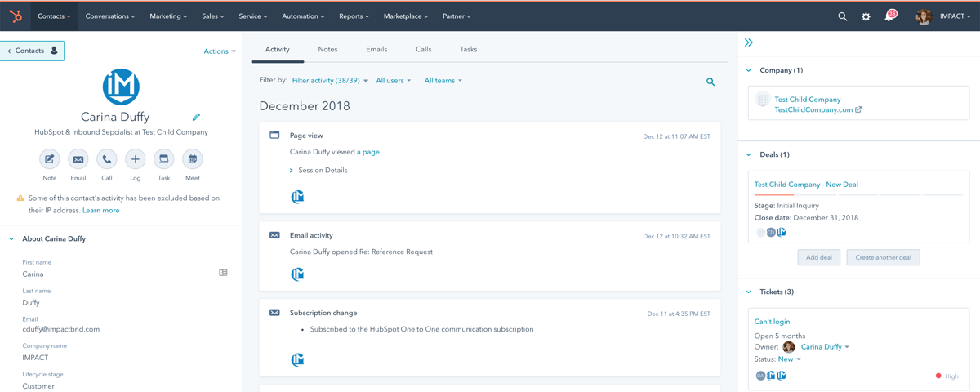The image size is (980, 392).
Task: Click the IP exclusion warning triangle icon
Action: (x=20, y=198)
